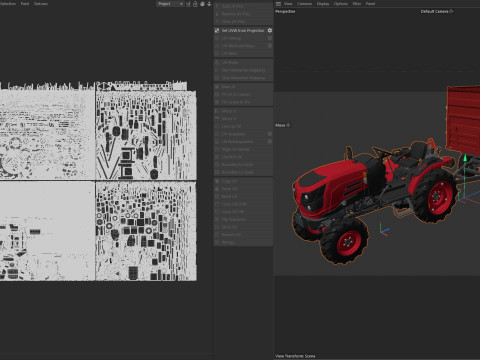This screenshot has height=360, width=480.
Task: Click Boundary to Quad entry
Action: (x=243, y=172)
